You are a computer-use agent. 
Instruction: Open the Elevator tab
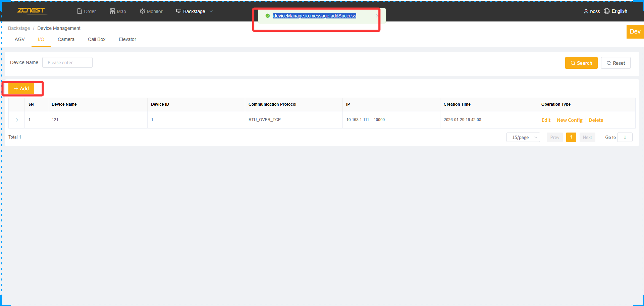[x=127, y=39]
